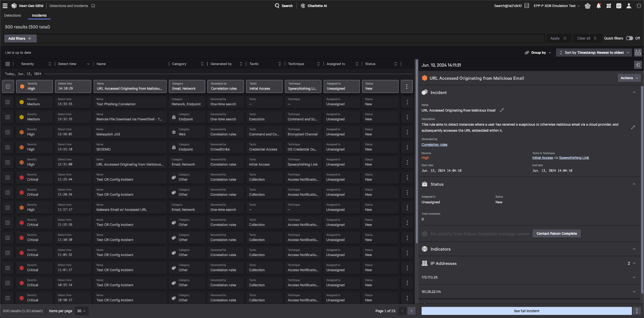Open row menu for Metasploit JA3 incident
The image size is (644, 318).
407,132
